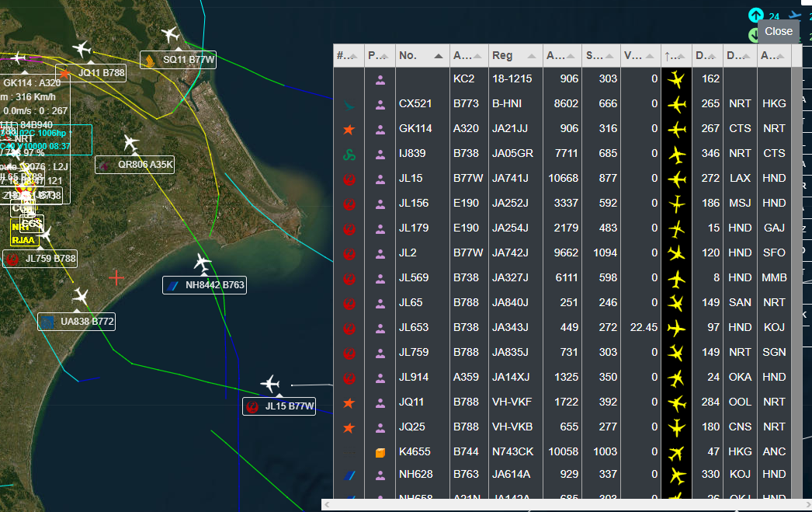Click the Cathay airline logo in CX521 row
The height and width of the screenshot is (512, 812).
[x=349, y=106]
